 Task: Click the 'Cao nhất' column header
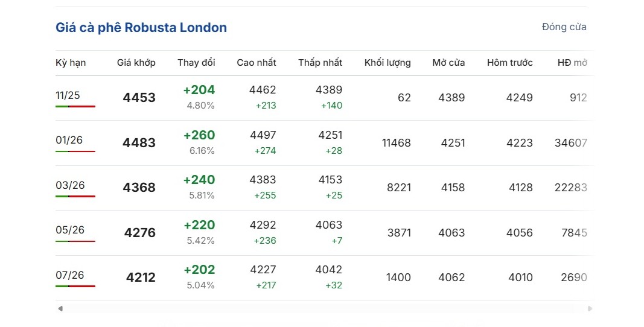point(257,63)
